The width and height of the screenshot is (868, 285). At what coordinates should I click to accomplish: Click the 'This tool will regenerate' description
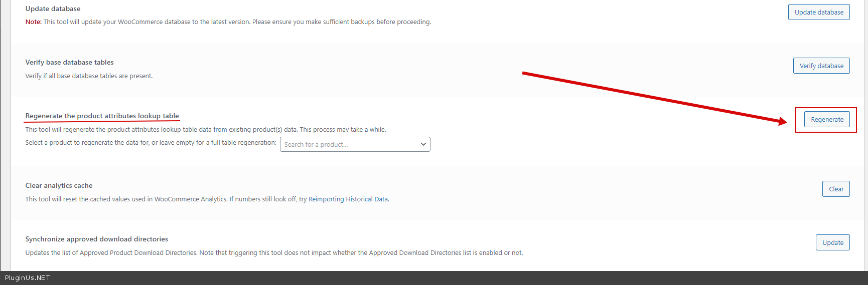pyautogui.click(x=205, y=130)
